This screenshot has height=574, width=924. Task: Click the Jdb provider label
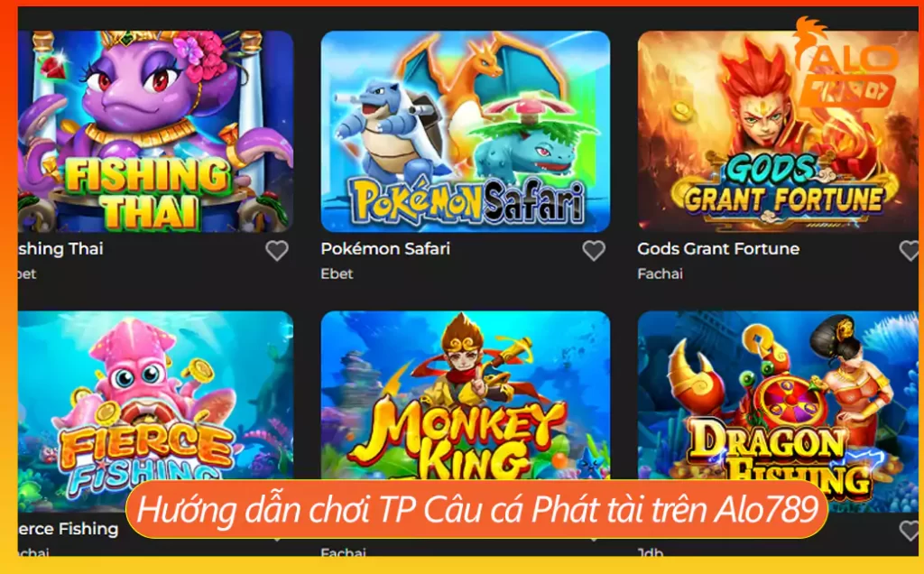tap(650, 552)
